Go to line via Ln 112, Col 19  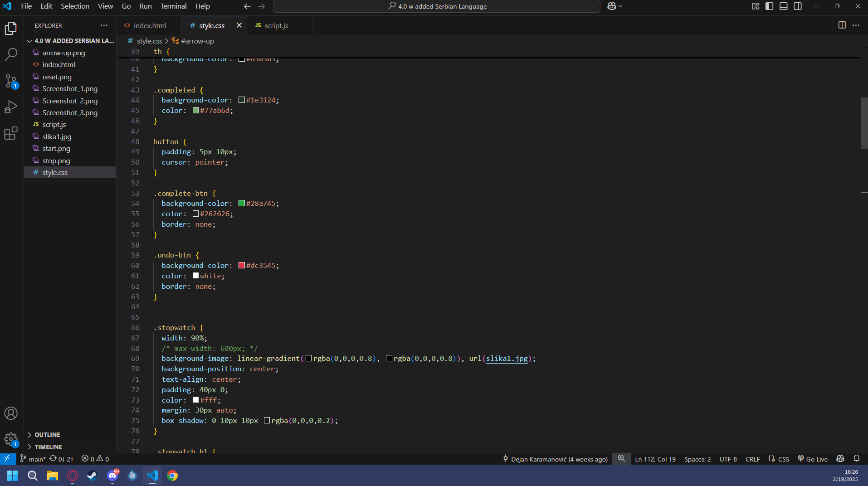[x=655, y=459]
